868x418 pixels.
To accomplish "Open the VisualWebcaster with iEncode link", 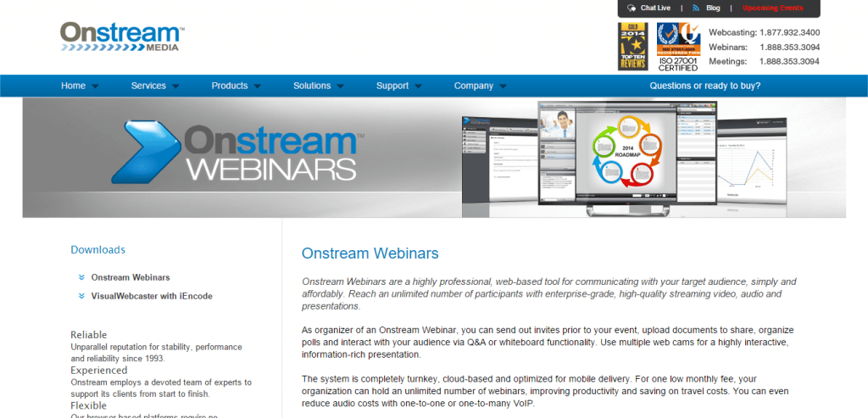I will pos(152,296).
